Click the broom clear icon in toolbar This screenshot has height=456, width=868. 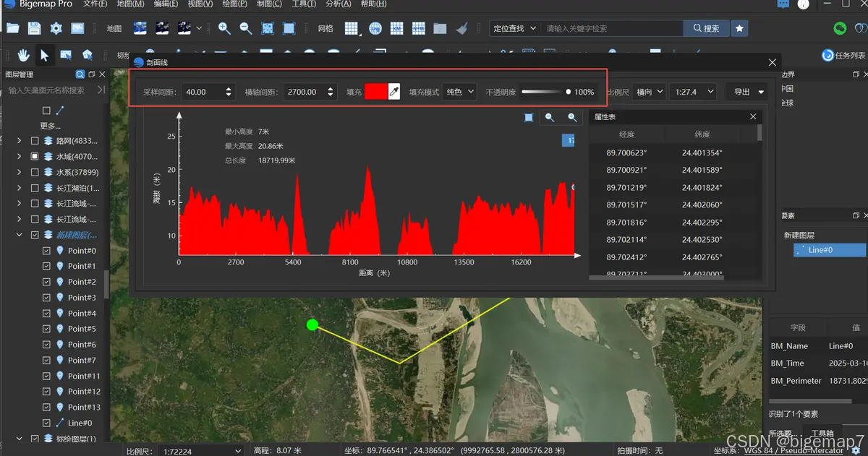click(x=461, y=28)
